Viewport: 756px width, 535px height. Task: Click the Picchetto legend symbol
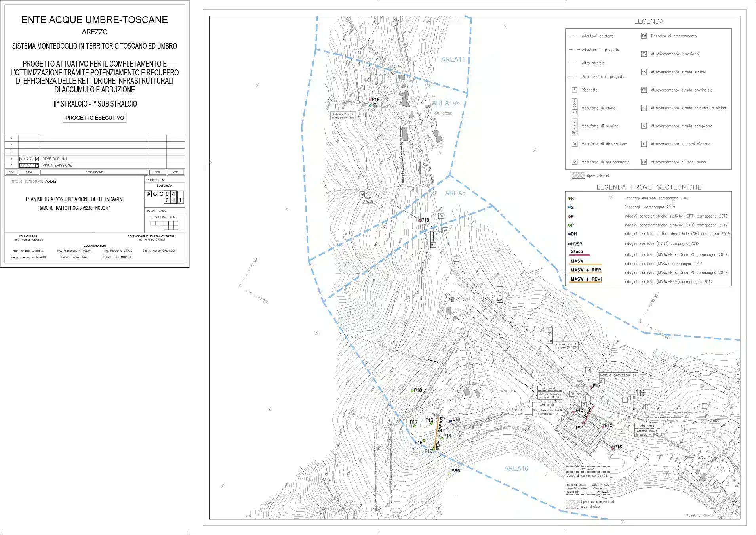pyautogui.click(x=575, y=90)
